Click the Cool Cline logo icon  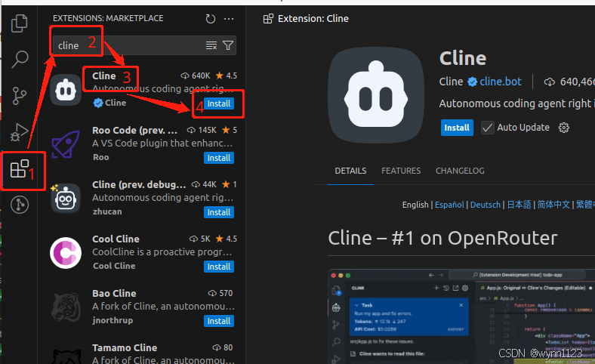66,253
